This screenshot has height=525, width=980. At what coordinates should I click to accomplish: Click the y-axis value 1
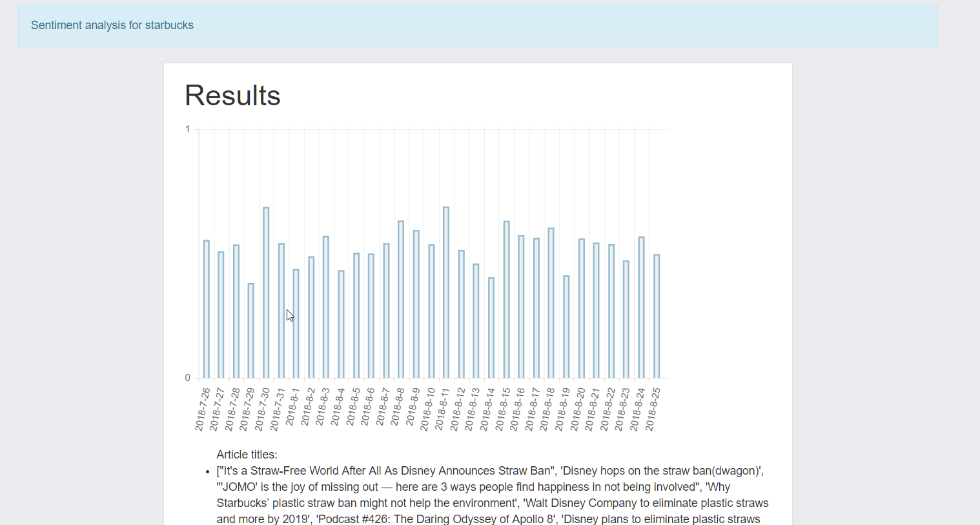188,129
